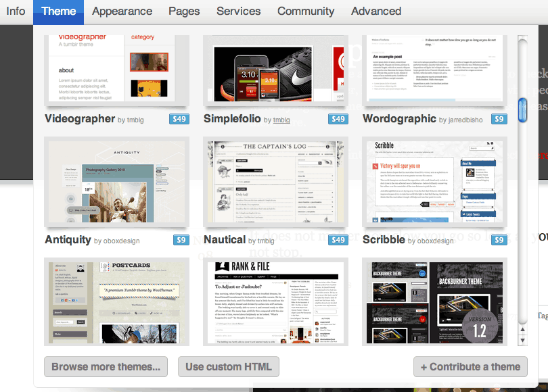Viewport: 548px width, 392px height.
Task: Click the Browse more themes button
Action: 106,367
